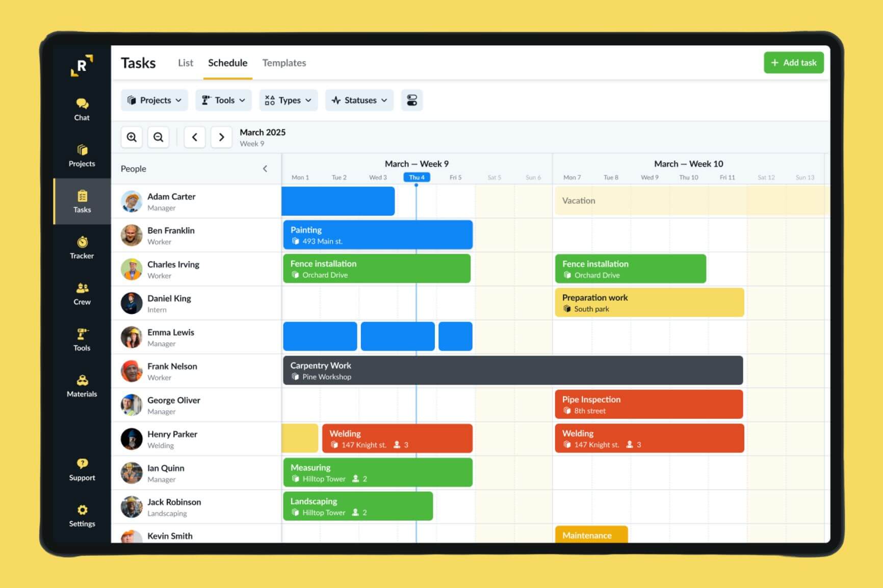Open Henry Parker's small yellow task block
This screenshot has height=588, width=883.
click(x=300, y=438)
